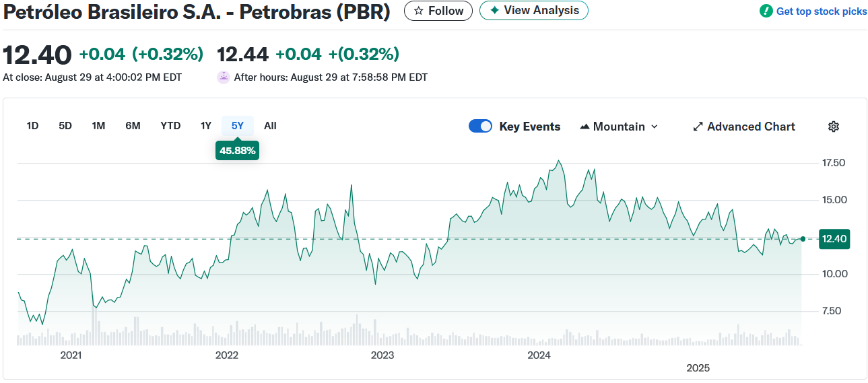Click the 2022 x-axis label
The height and width of the screenshot is (383, 868).
(227, 355)
